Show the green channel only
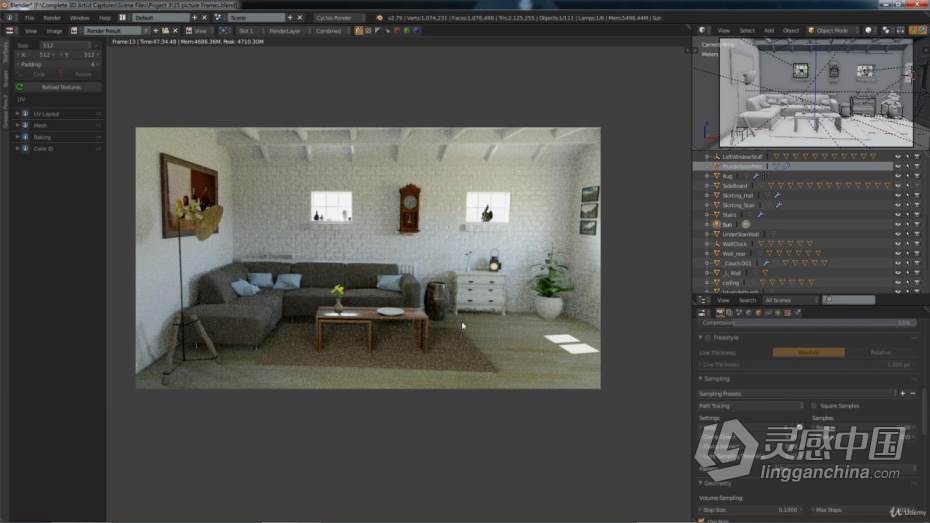 point(407,31)
